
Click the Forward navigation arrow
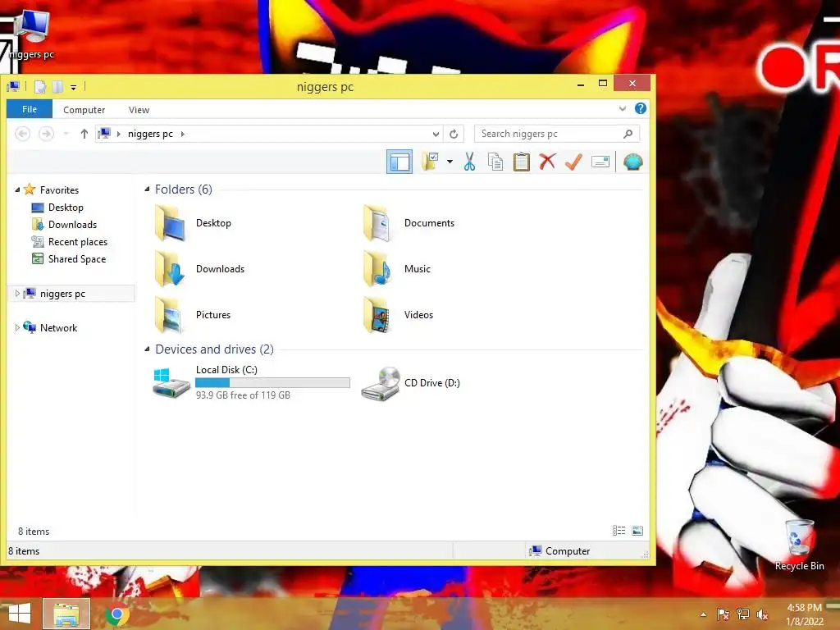(x=46, y=134)
